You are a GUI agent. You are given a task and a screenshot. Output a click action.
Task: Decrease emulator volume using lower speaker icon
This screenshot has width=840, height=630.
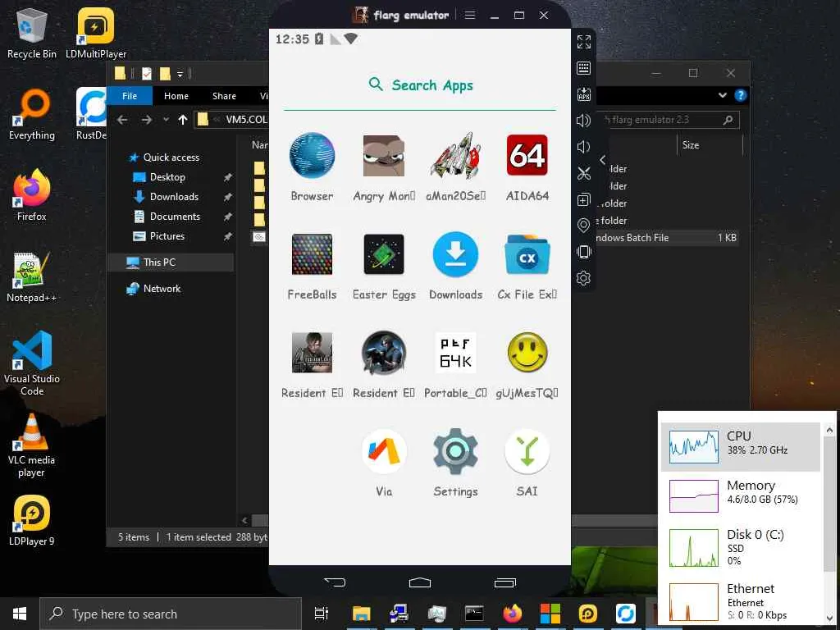[583, 147]
